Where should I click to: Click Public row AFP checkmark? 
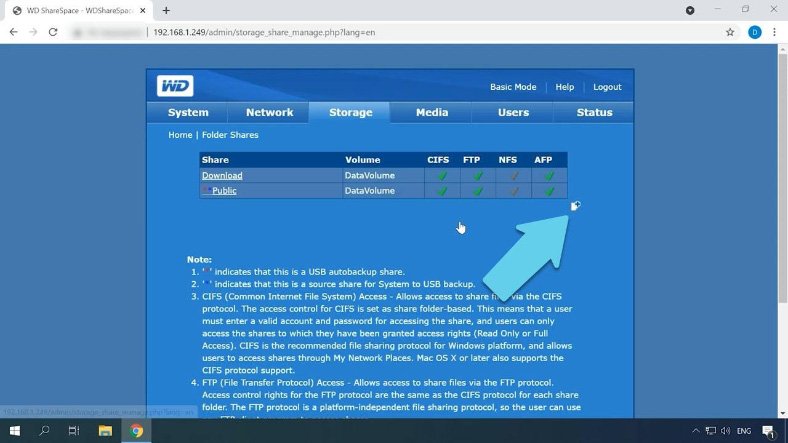pos(549,191)
